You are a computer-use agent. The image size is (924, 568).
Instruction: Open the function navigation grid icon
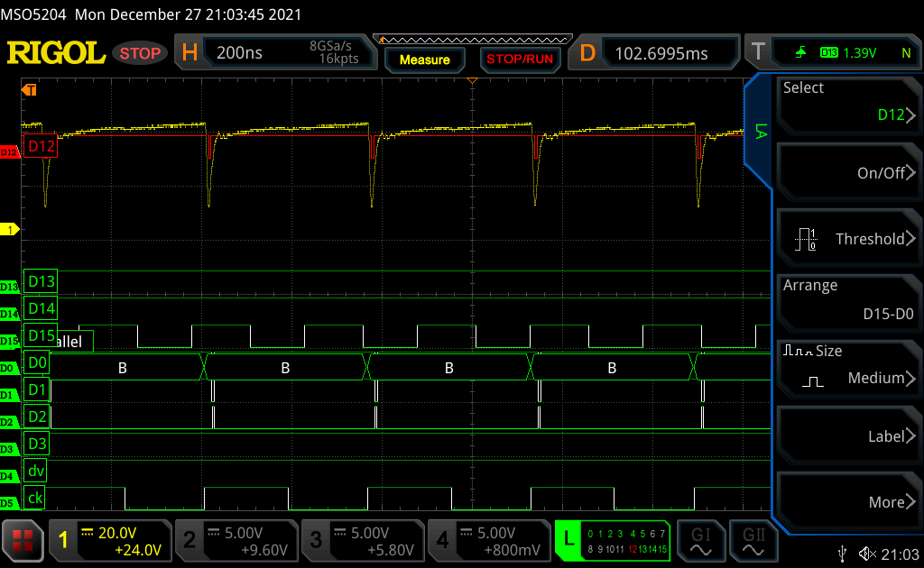(23, 540)
